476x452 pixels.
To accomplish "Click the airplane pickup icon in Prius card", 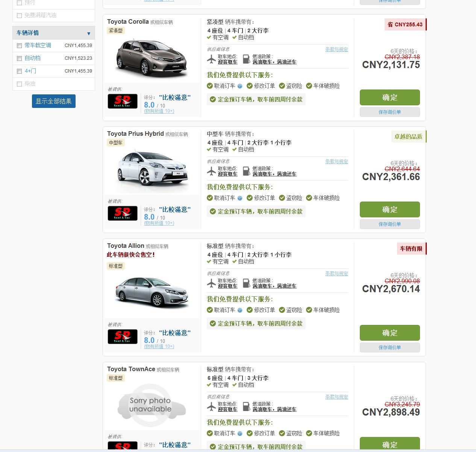I will 212,171.
